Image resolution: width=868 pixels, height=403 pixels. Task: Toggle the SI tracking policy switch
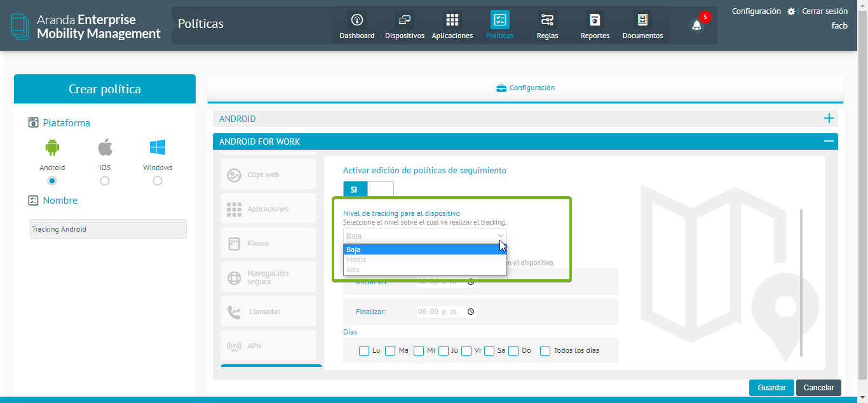click(x=368, y=189)
